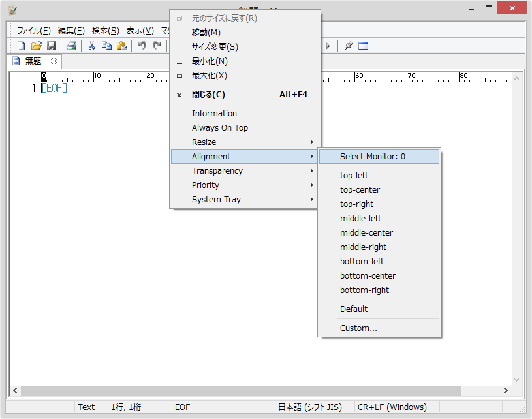Image resolution: width=532 pixels, height=419 pixels.
Task: Click the horizontal scrollbar thumb
Action: click(241, 390)
